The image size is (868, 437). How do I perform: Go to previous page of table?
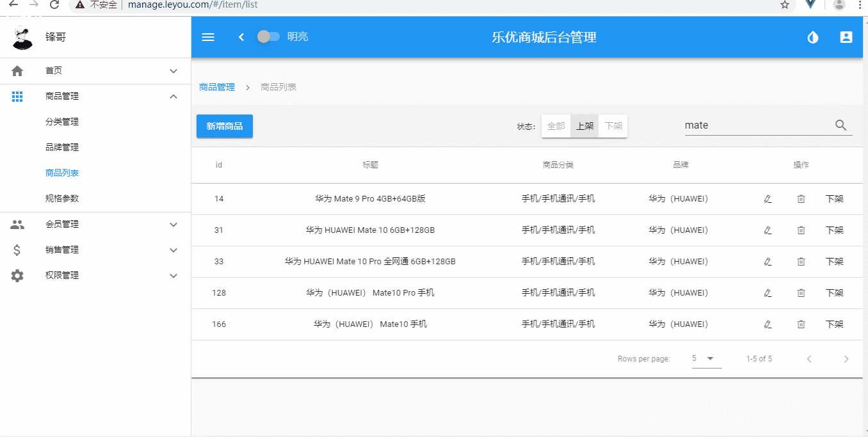(809, 359)
